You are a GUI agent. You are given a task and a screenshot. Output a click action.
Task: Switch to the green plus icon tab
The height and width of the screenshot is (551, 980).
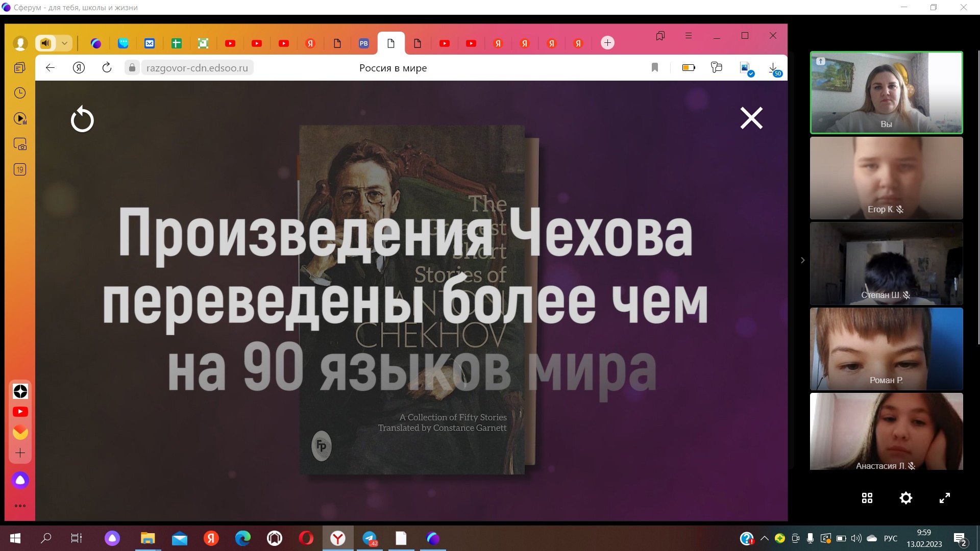177,43
